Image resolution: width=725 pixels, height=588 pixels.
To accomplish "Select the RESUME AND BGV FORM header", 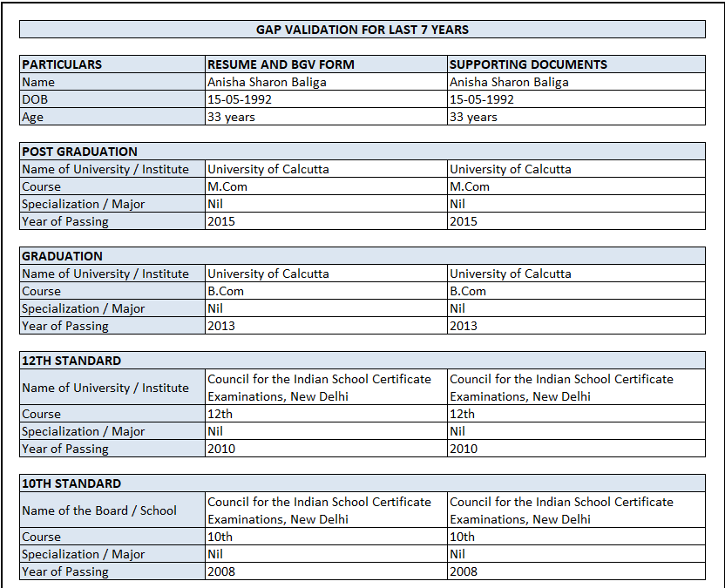I will pos(326,64).
